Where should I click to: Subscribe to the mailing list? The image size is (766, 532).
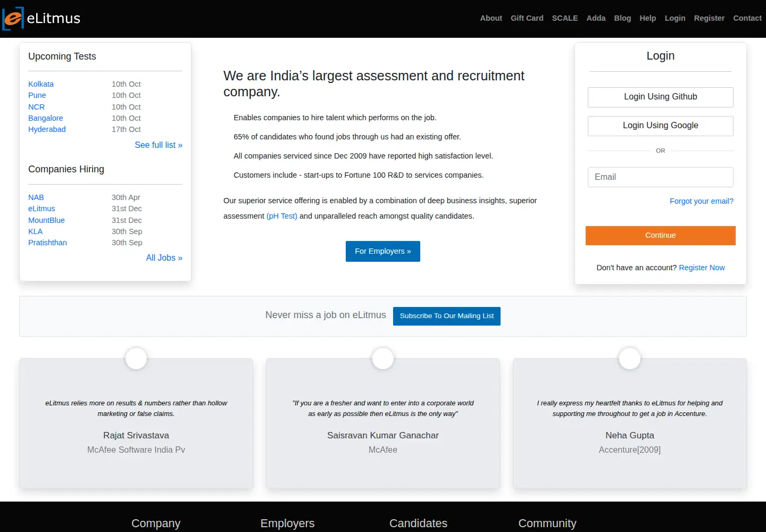447,316
